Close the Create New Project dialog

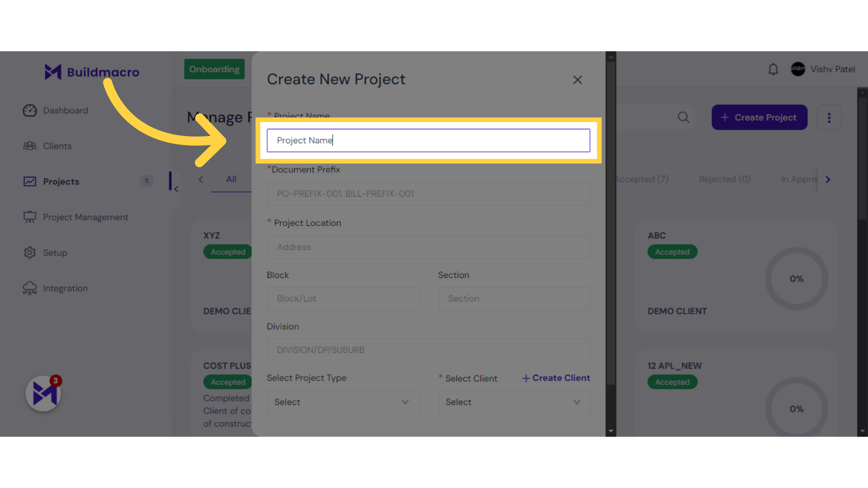tap(577, 79)
